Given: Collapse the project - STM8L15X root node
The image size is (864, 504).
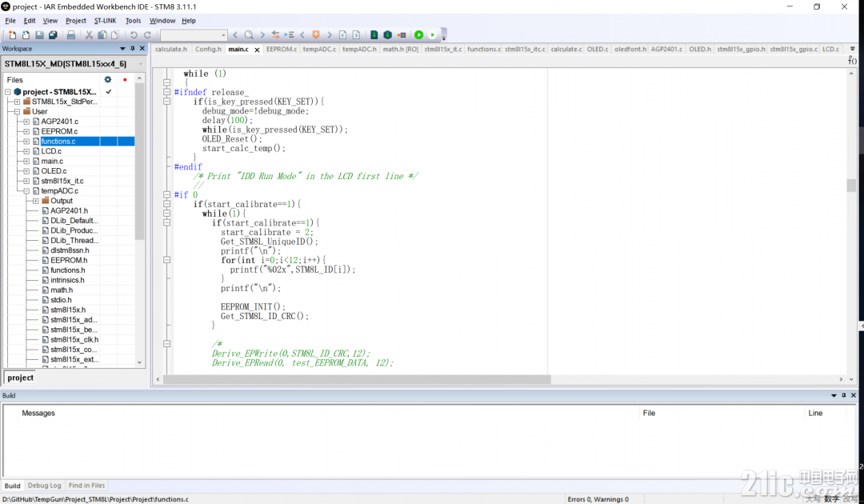Looking at the screenshot, I should (8, 92).
